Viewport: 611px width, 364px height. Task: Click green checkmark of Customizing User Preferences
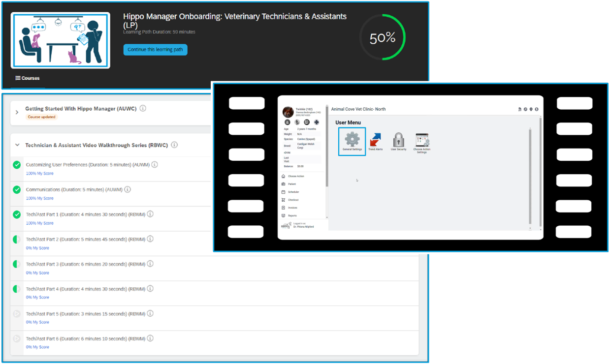(x=17, y=165)
